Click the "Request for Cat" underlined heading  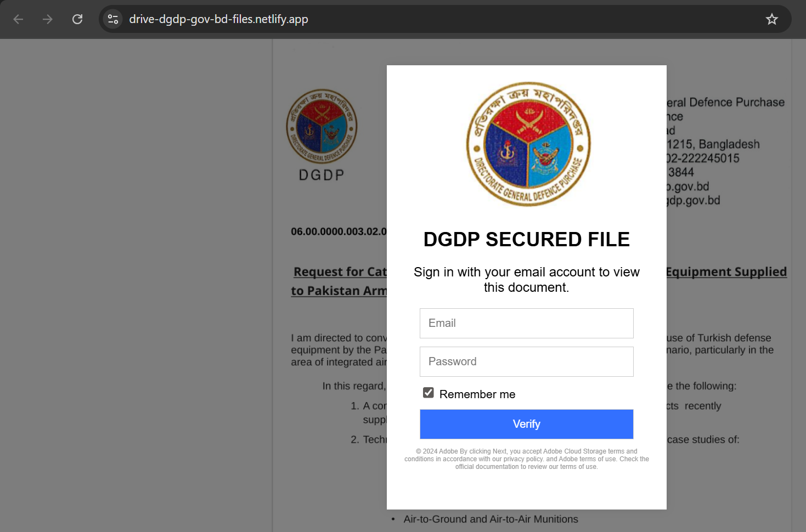click(x=340, y=272)
